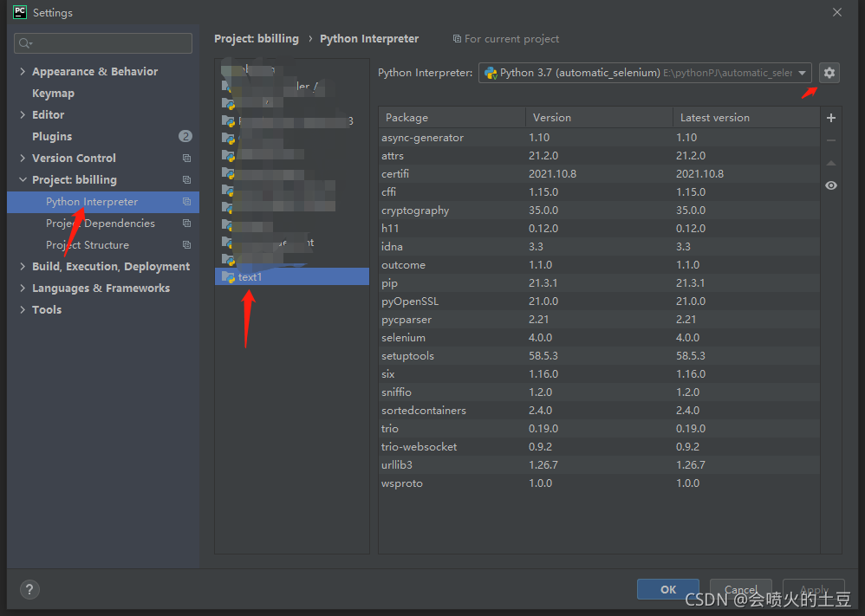Sort by the Package column header
The image size is (865, 616).
click(x=452, y=118)
